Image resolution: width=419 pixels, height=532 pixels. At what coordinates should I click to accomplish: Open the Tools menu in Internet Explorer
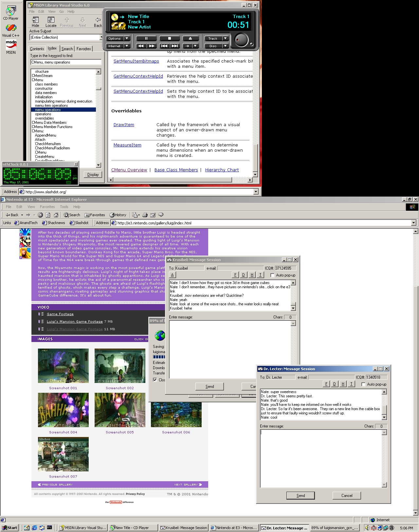pos(64,207)
